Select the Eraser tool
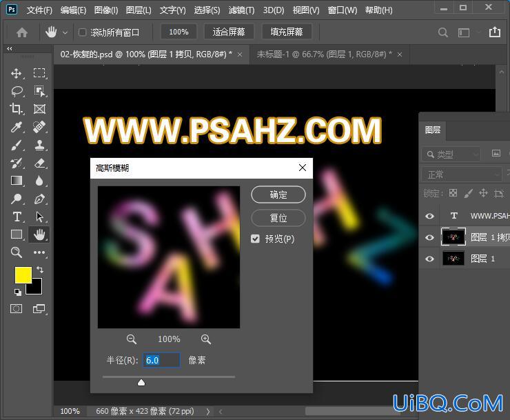 coord(39,163)
